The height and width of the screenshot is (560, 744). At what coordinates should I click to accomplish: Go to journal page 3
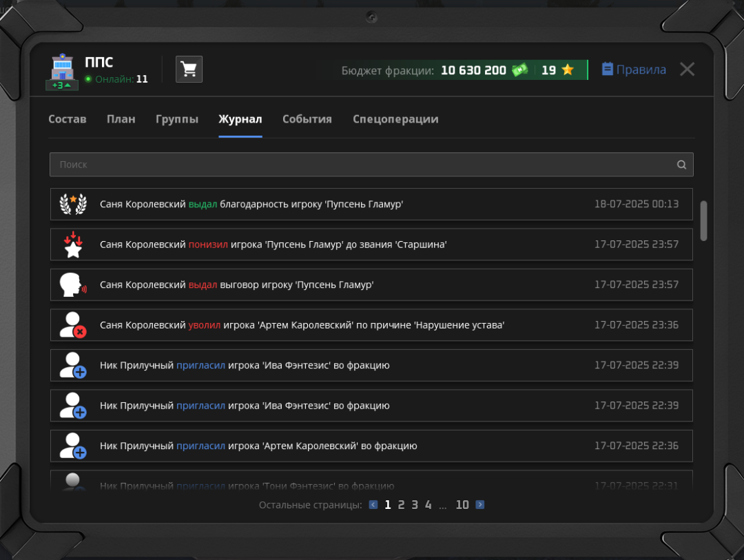(415, 504)
